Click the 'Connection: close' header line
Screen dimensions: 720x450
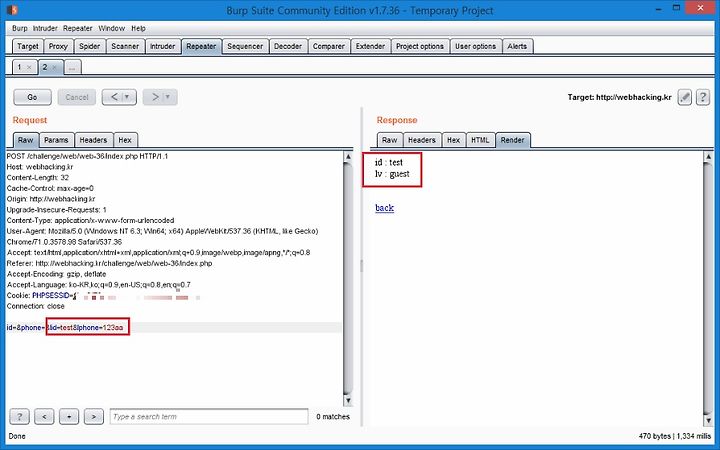click(x=36, y=306)
